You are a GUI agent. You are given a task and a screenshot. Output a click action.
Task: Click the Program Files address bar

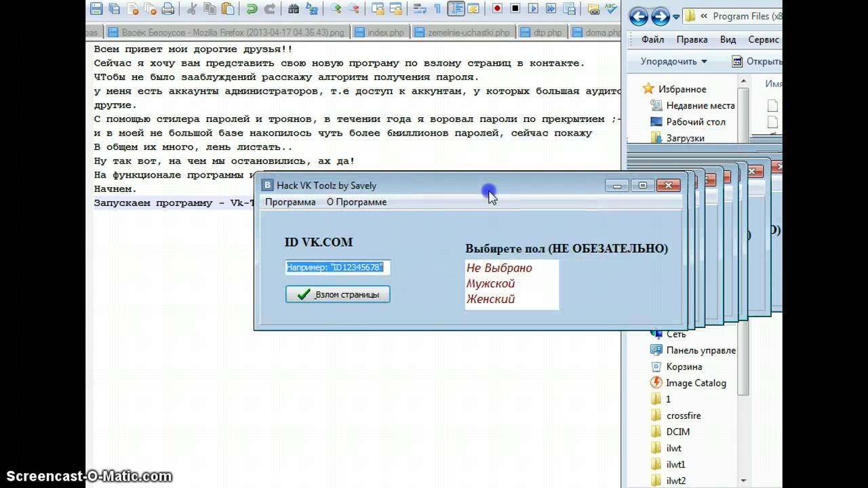click(732, 16)
